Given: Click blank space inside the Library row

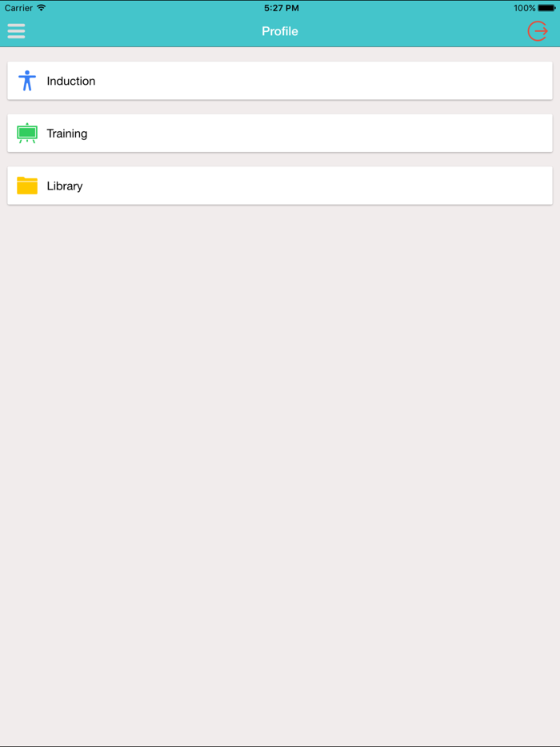Looking at the screenshot, I should [320, 186].
